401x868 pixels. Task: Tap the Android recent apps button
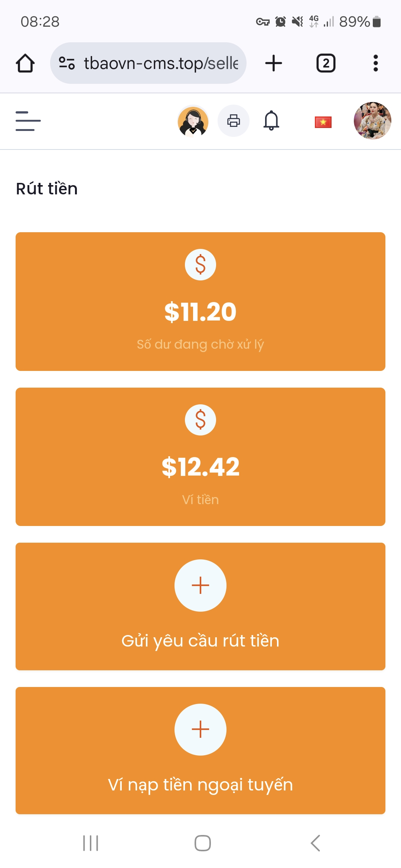pos(91,843)
